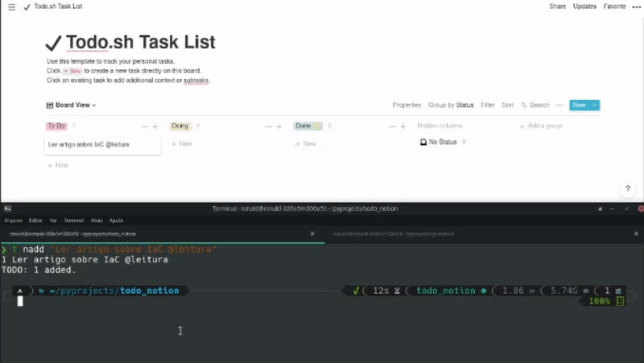Click the large checkmark icon beside title
This screenshot has width=644, height=363.
(53, 43)
